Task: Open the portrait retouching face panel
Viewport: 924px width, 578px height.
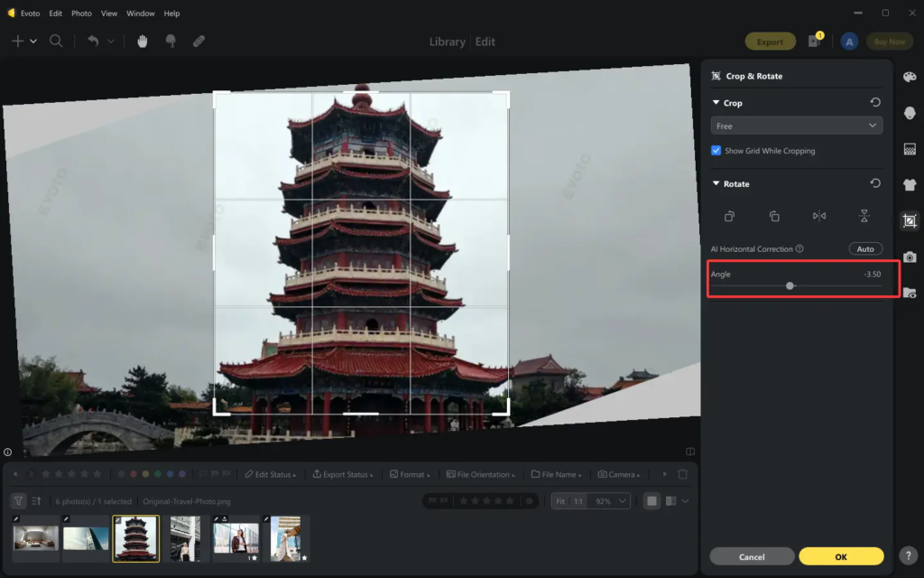Action: (910, 113)
